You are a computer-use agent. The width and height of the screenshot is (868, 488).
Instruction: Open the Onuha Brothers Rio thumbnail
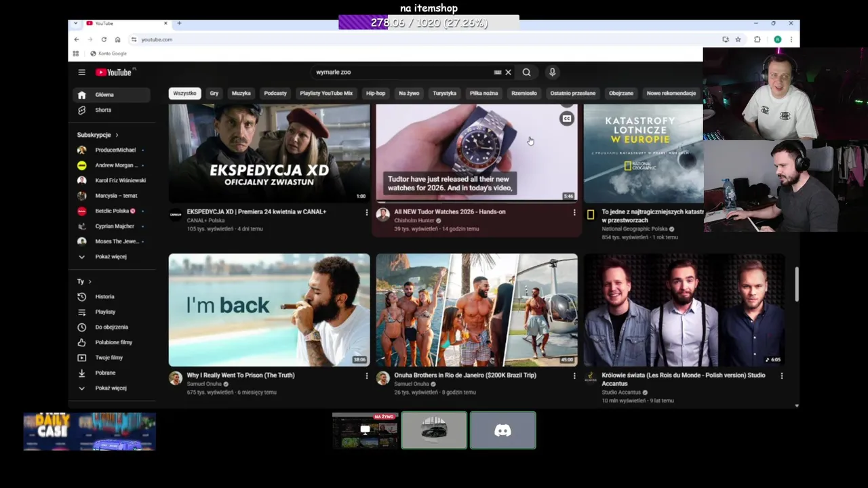click(477, 310)
